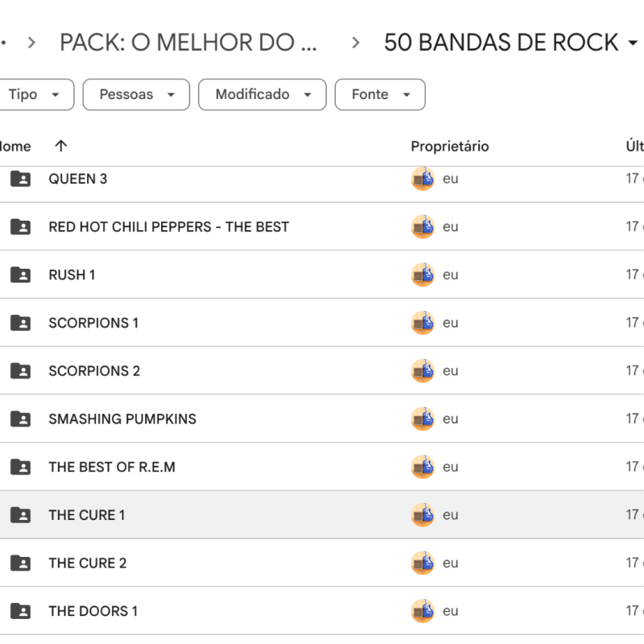
Task: Open the Fonte filter dropdown
Action: [x=380, y=94]
